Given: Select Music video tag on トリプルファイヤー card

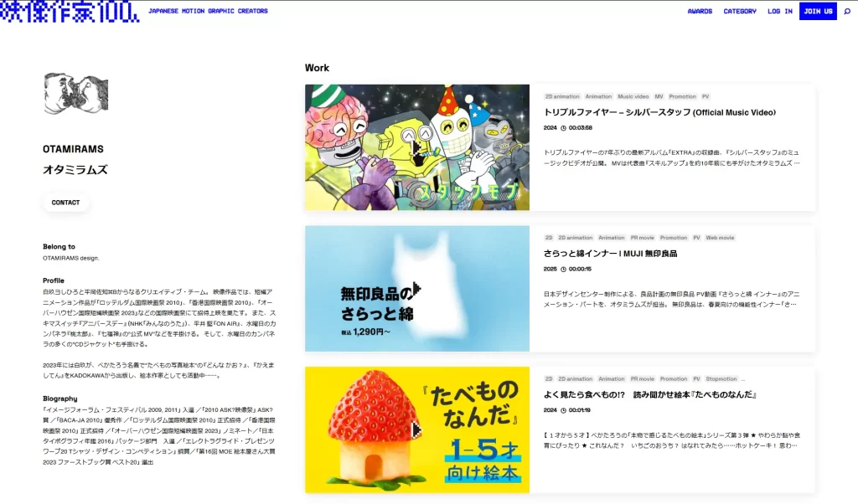Looking at the screenshot, I should (633, 97).
